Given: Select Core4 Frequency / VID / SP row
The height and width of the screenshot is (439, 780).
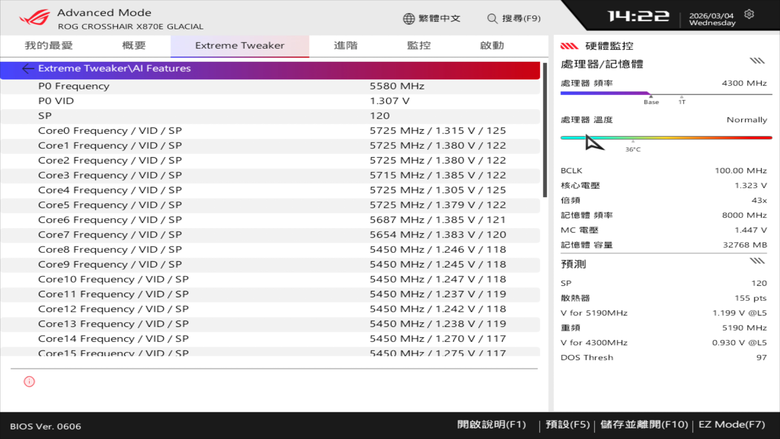Looking at the screenshot, I should 270,190.
